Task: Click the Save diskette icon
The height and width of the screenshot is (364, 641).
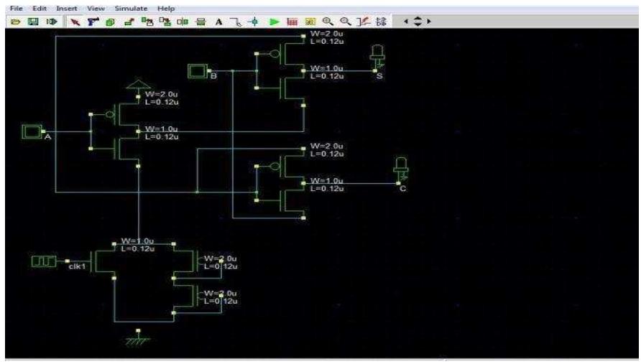Action: pyautogui.click(x=33, y=22)
